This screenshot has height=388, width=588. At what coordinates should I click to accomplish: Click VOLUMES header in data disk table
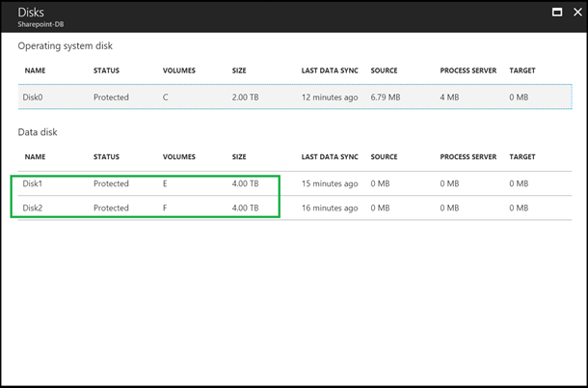pos(179,157)
